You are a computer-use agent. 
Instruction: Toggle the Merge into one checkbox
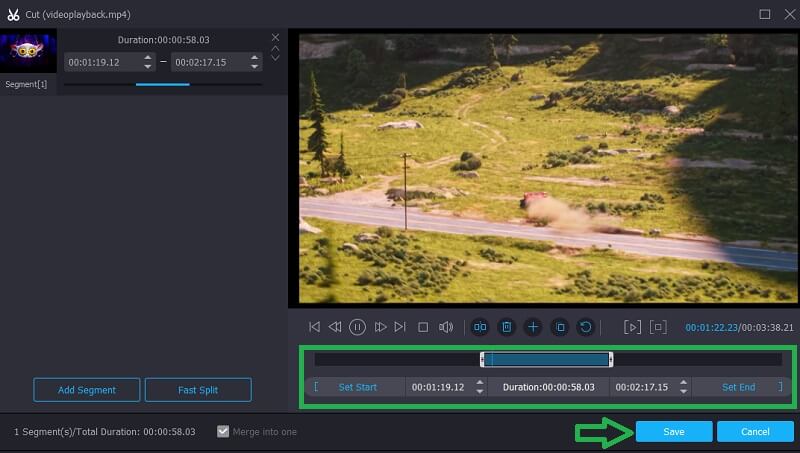[223, 431]
